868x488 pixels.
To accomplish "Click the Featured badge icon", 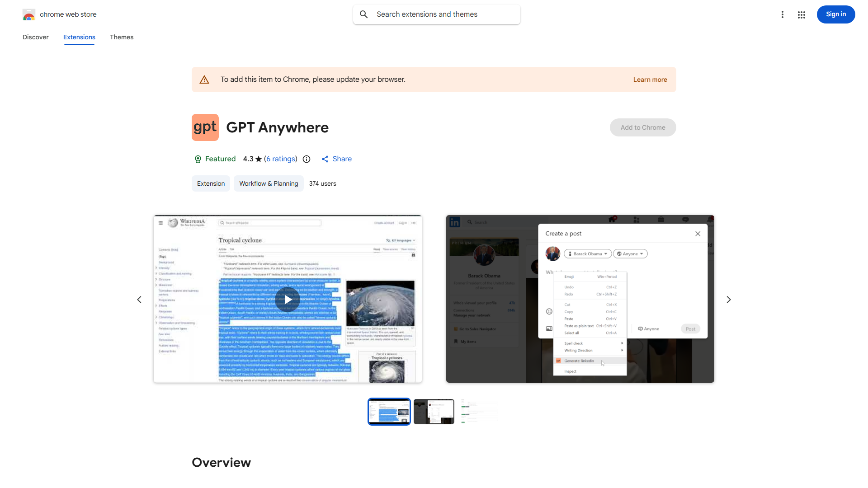I will pos(198,159).
